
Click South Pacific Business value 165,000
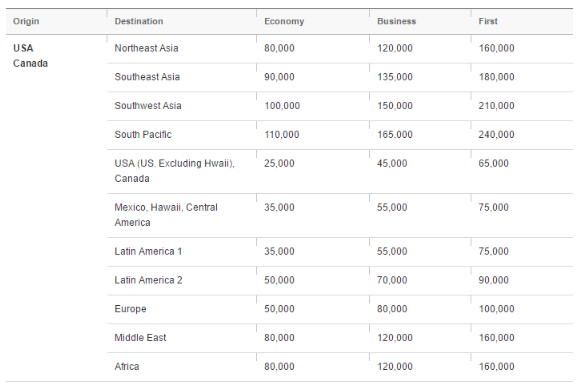tap(395, 135)
